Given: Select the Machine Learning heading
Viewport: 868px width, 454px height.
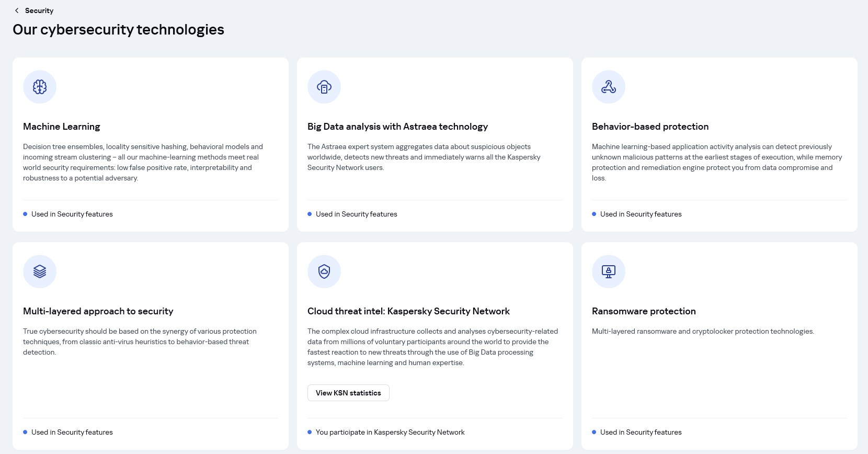Looking at the screenshot, I should pyautogui.click(x=62, y=127).
